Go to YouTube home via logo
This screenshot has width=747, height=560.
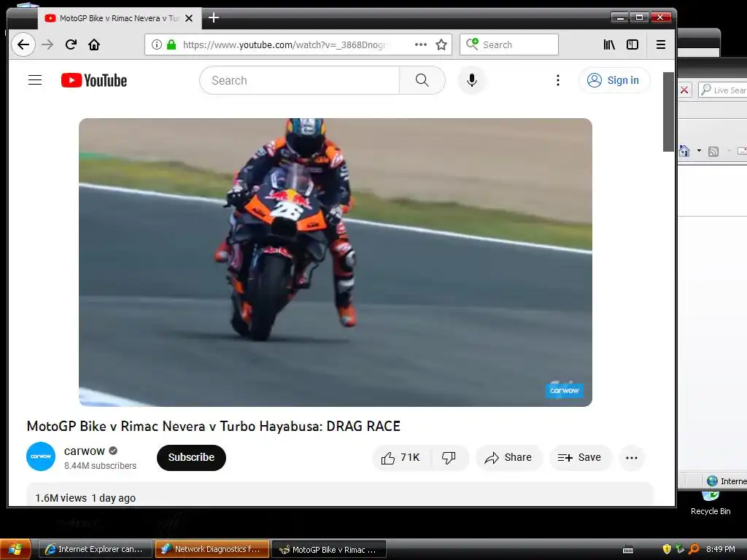click(x=94, y=80)
